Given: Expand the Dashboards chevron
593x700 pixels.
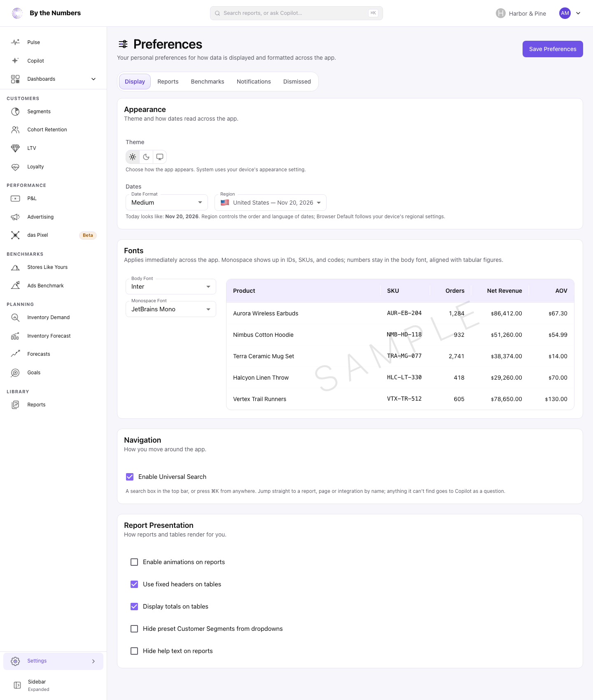Looking at the screenshot, I should pyautogui.click(x=93, y=79).
